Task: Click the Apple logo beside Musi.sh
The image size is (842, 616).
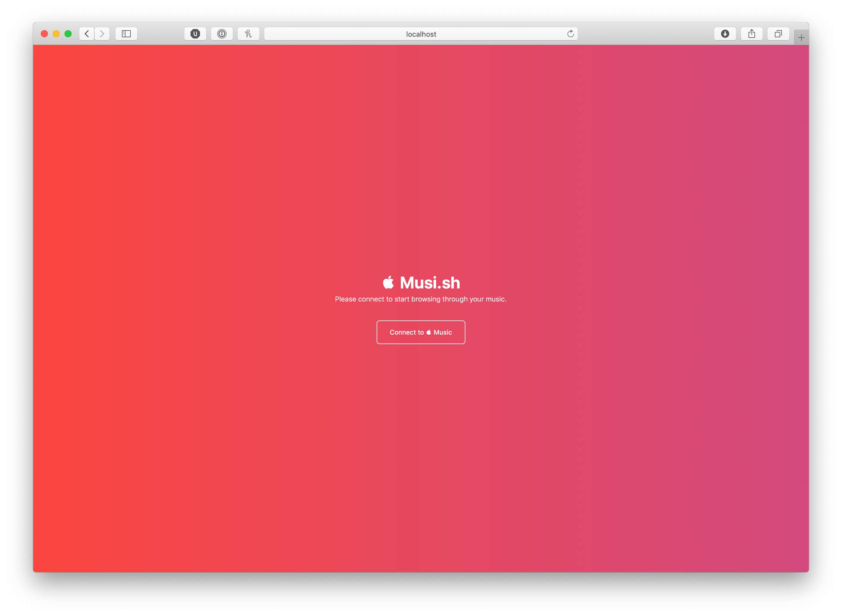Action: point(388,282)
